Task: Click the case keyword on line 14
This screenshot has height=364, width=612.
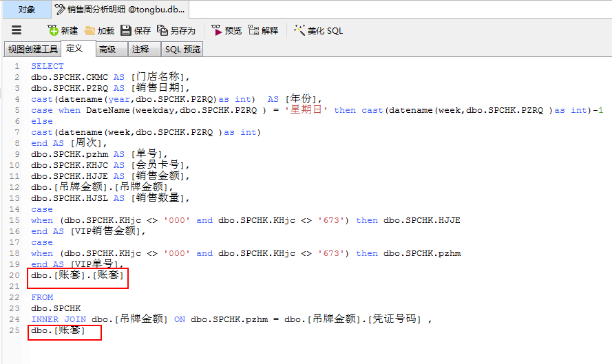Action: pyautogui.click(x=42, y=209)
